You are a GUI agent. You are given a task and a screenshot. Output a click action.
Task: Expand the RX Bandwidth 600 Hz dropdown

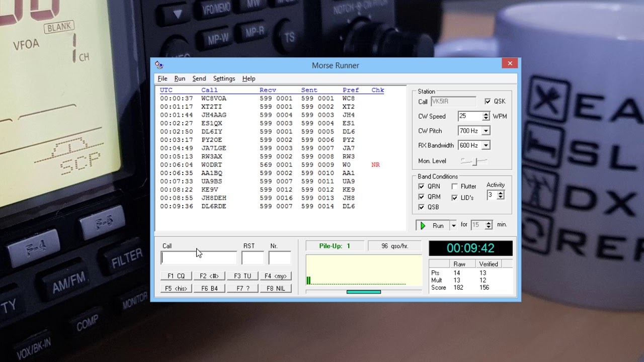[x=486, y=145]
